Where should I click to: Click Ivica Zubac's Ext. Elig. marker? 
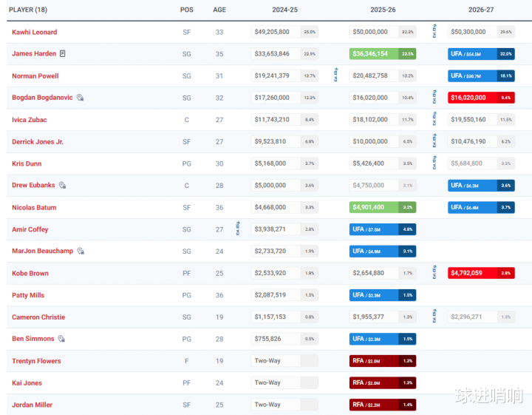[434, 118]
